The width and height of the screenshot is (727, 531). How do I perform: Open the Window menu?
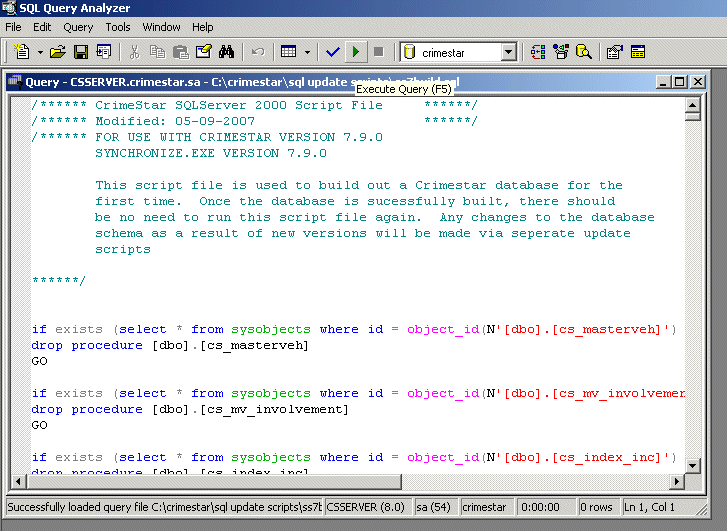tap(161, 27)
